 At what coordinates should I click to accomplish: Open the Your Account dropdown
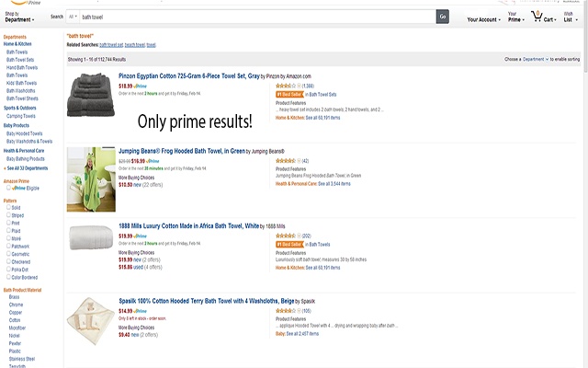coord(483,18)
